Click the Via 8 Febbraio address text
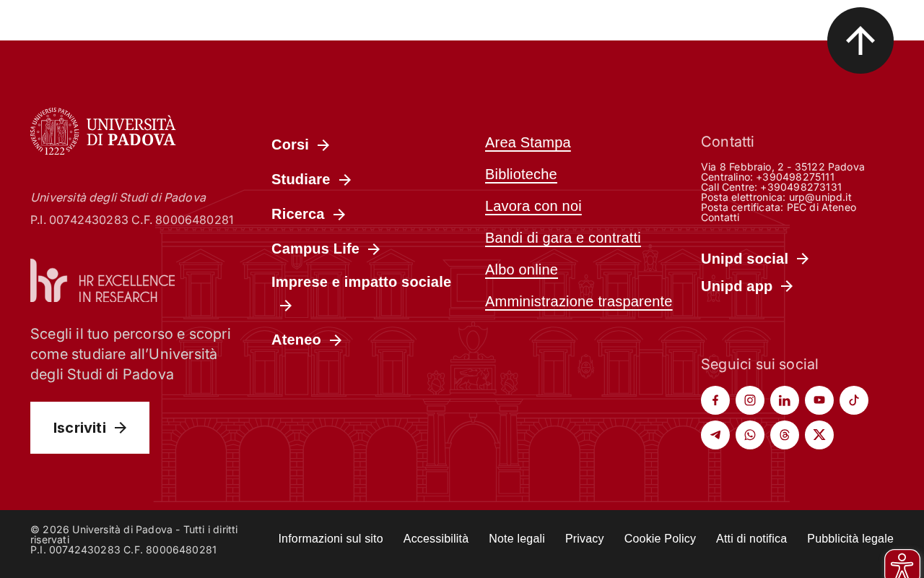924x578 pixels. pos(783,167)
